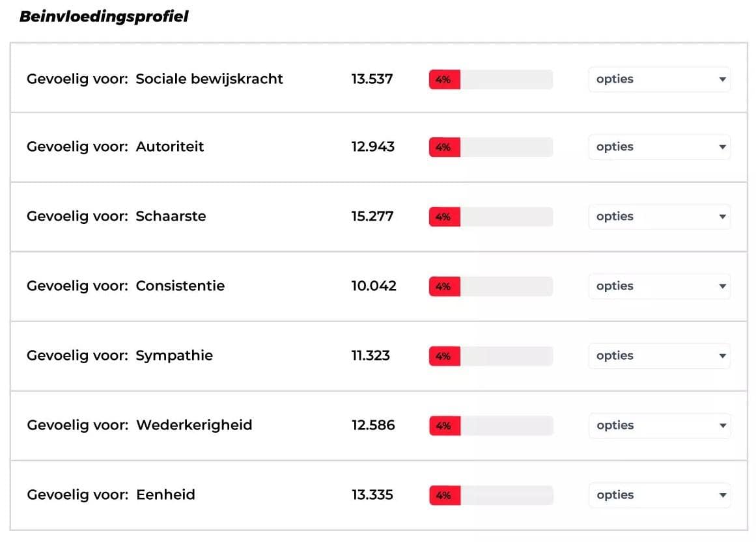Expand the opties menu for Sympathie
Screen dimensions: 756x542
(659, 356)
